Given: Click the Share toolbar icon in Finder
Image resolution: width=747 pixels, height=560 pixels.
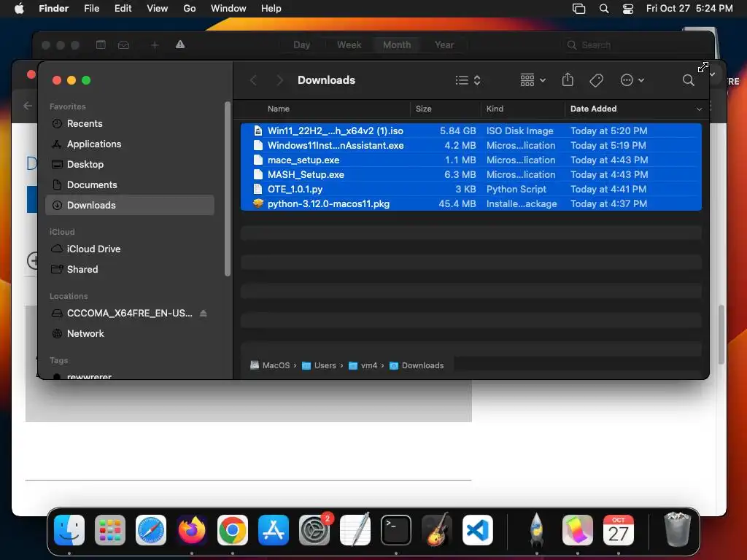Looking at the screenshot, I should click(x=568, y=80).
